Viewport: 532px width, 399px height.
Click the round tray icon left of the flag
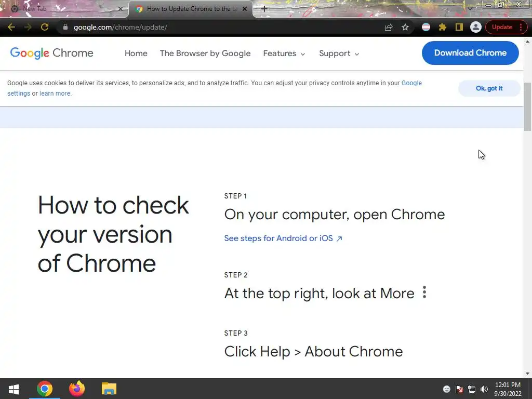446,389
